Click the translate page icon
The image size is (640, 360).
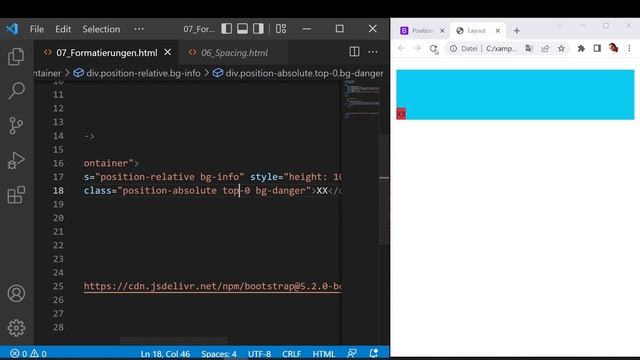[529, 49]
